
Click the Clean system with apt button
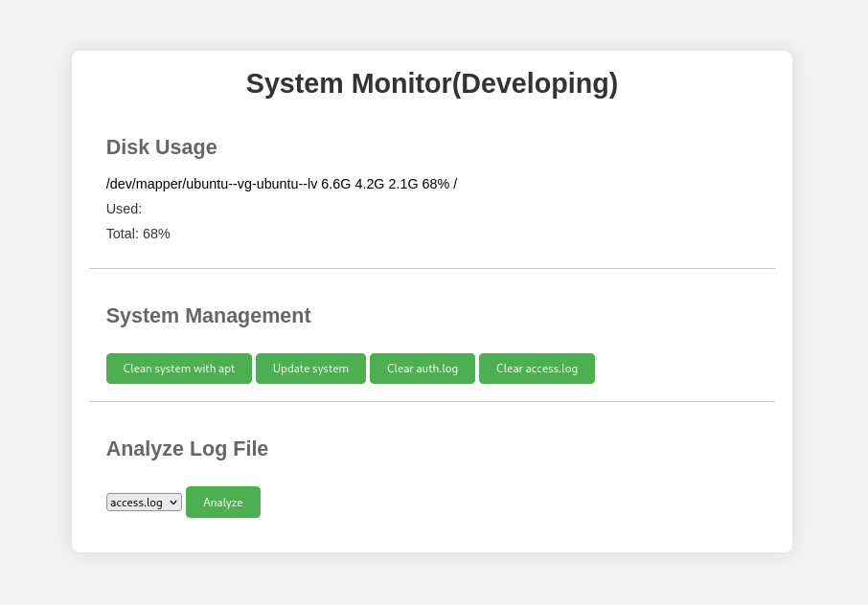(x=179, y=369)
